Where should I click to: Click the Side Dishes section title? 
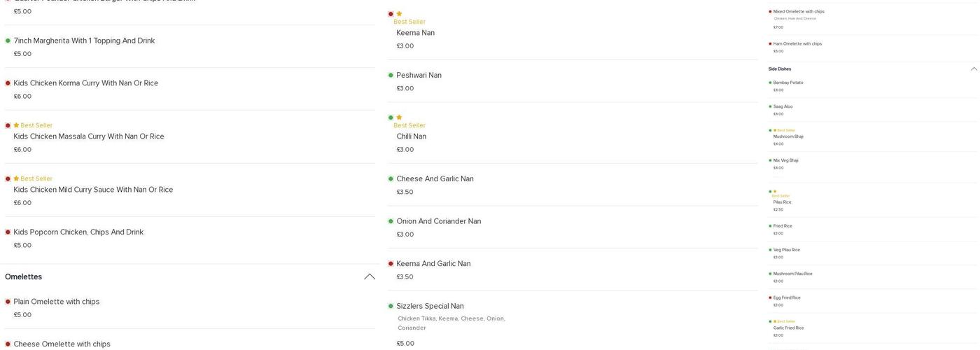(780, 69)
